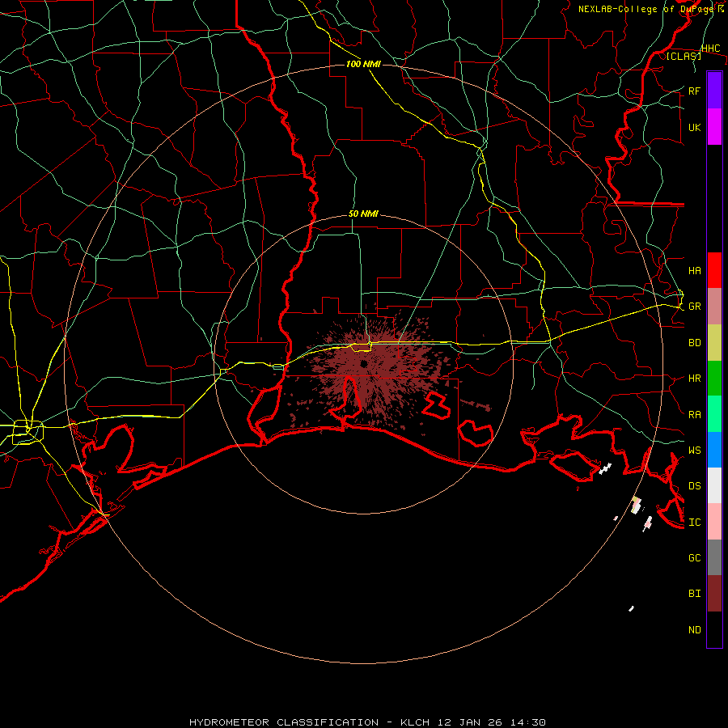Click the BI legend label
The image size is (728, 728).
click(x=694, y=594)
